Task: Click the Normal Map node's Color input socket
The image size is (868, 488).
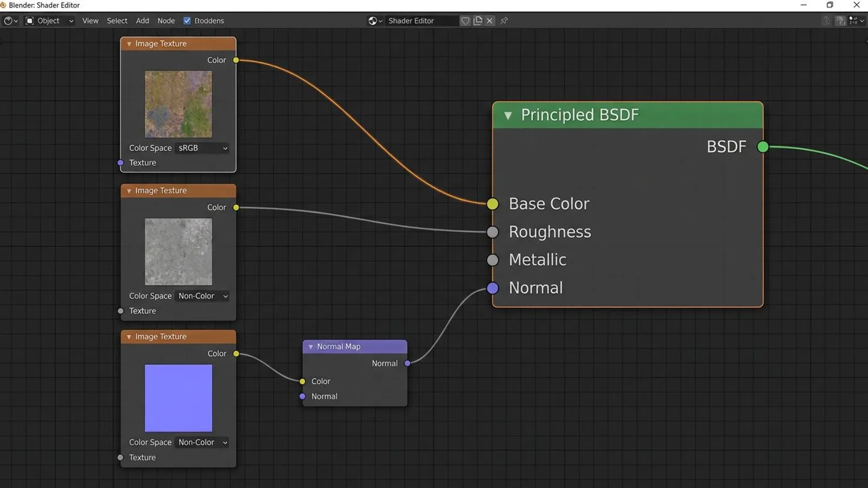Action: [303, 381]
